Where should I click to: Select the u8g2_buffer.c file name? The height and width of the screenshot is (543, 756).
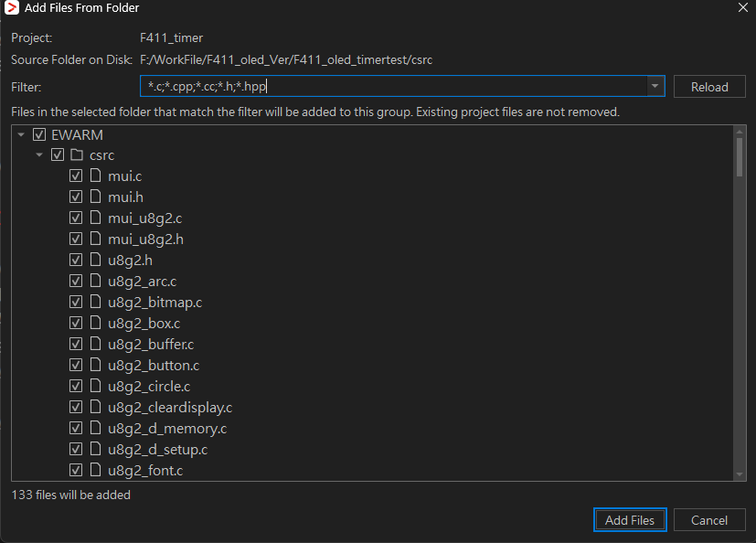point(151,345)
